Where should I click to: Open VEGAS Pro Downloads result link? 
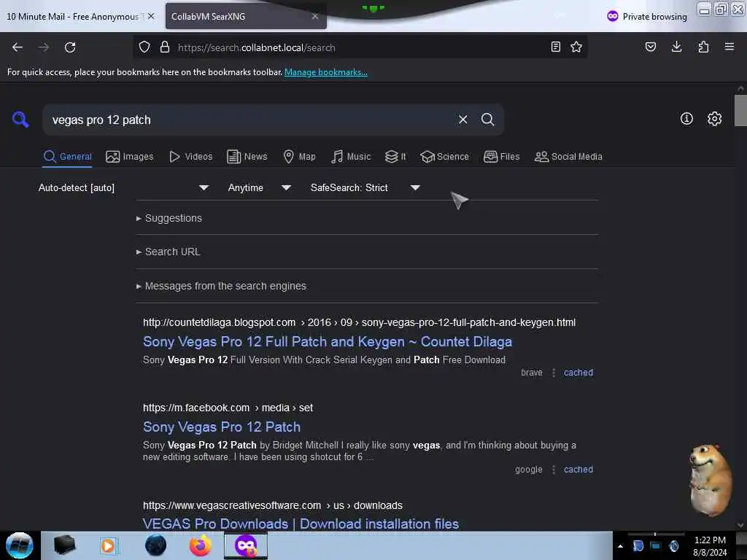pyautogui.click(x=301, y=524)
